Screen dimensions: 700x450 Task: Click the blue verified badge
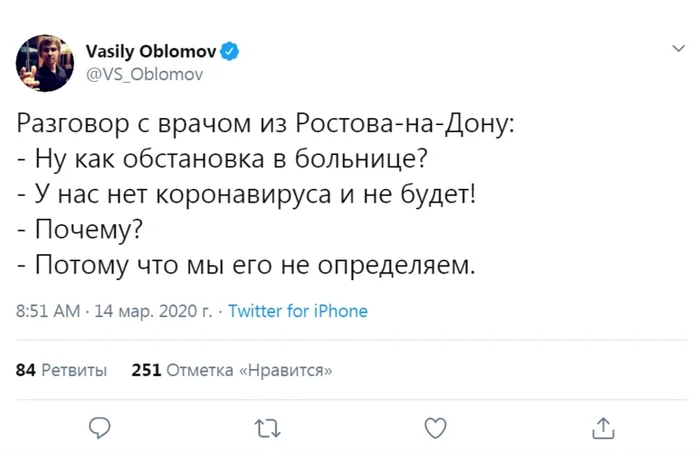point(229,51)
